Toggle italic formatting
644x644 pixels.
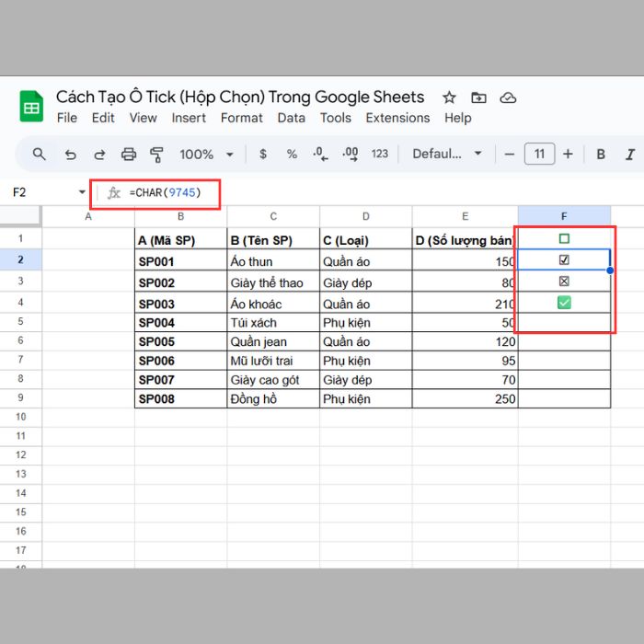[x=630, y=154]
